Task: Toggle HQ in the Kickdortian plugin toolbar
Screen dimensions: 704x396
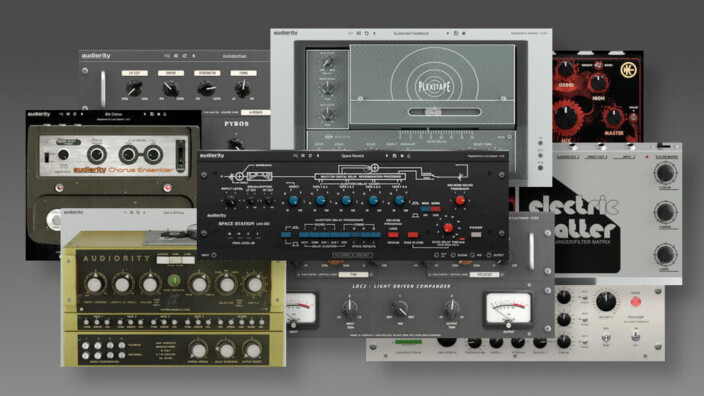Action: 167,56
